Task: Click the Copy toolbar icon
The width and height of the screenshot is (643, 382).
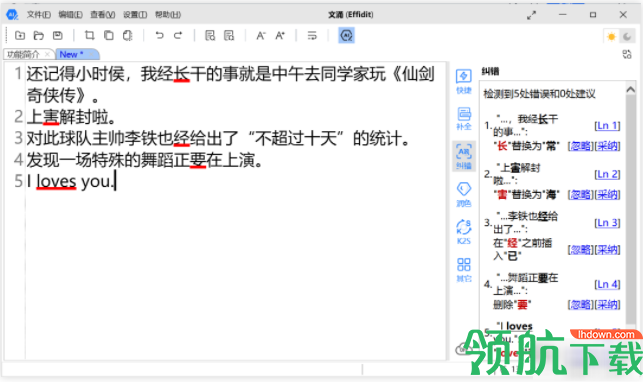Action: click(x=109, y=36)
